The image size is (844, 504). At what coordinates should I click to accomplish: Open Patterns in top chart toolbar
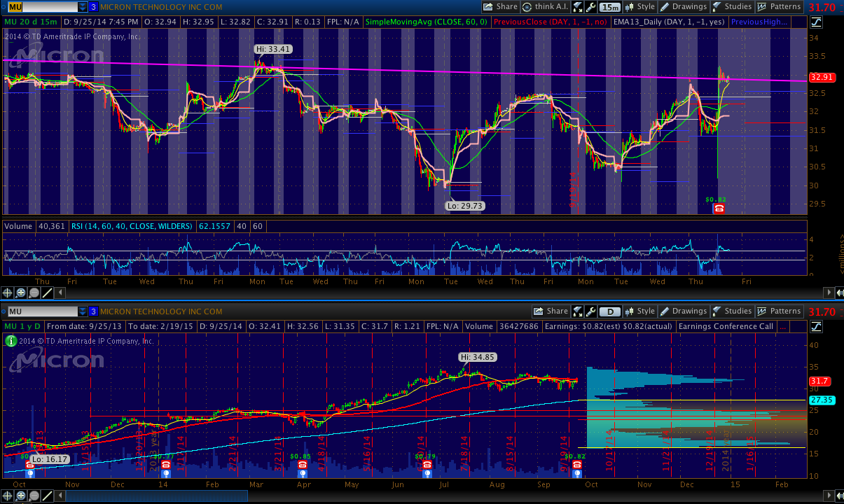tap(778, 7)
